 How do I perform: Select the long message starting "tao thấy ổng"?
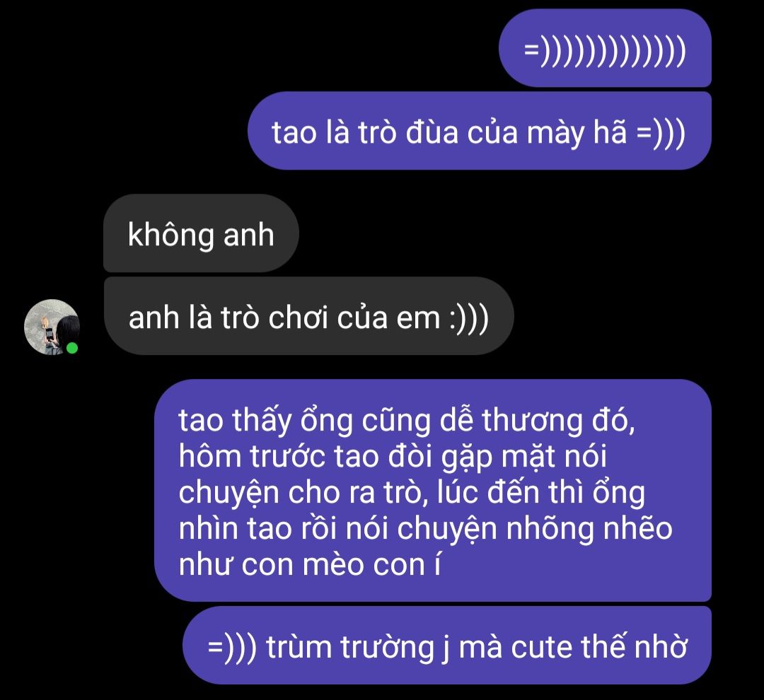433,491
